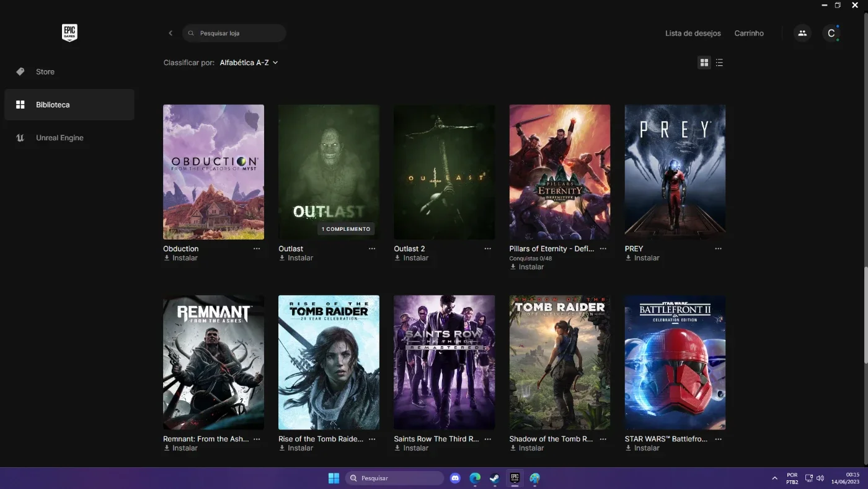Open the options menu for Outlast 2
The width and height of the screenshot is (868, 489).
click(x=487, y=249)
